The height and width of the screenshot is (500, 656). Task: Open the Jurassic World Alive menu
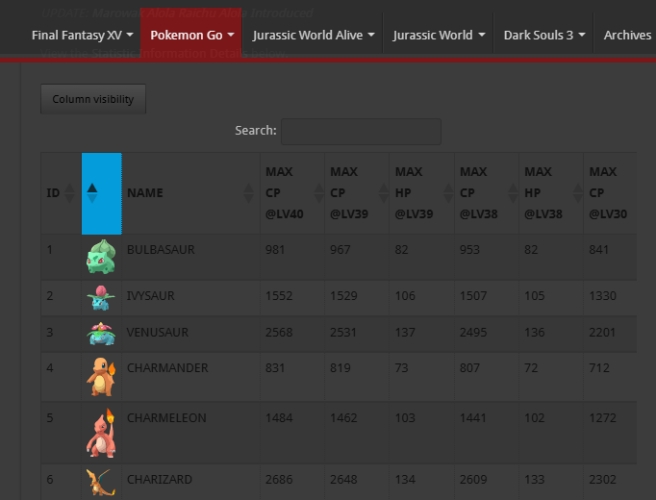coord(313,35)
